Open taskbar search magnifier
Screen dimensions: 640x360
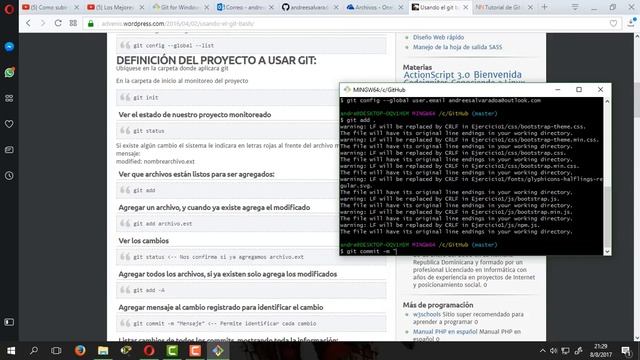click(x=34, y=351)
